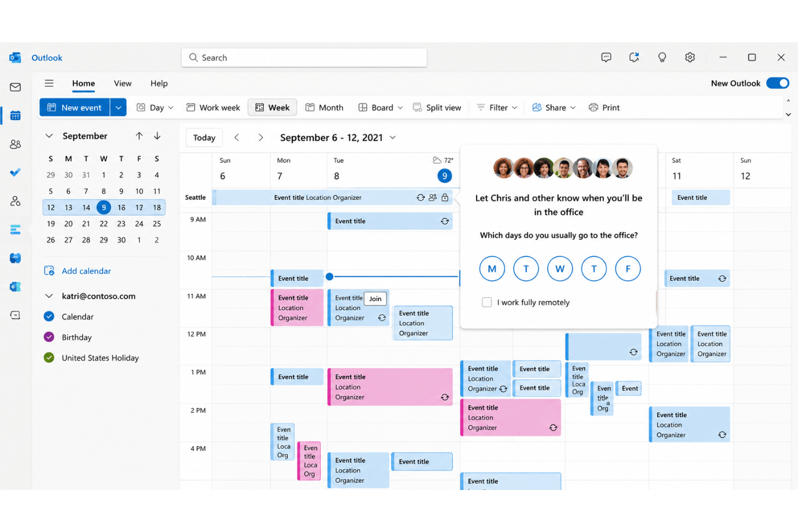Select Month view
798x532 pixels.
[324, 107]
